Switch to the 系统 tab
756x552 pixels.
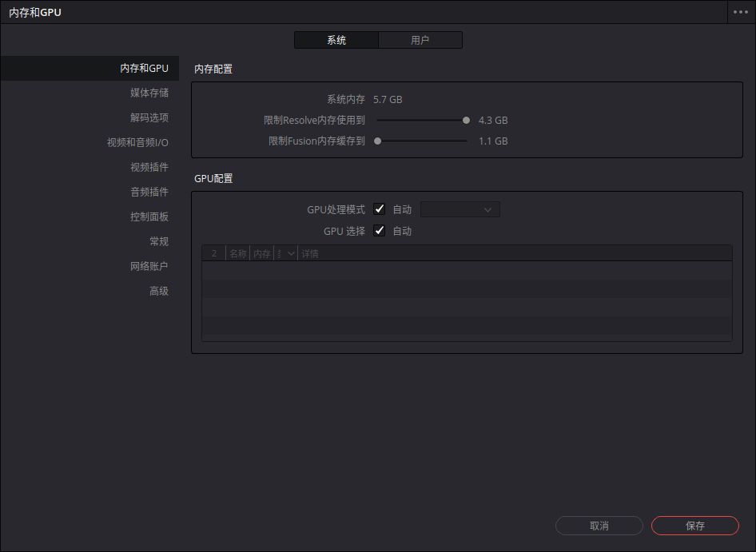point(336,39)
